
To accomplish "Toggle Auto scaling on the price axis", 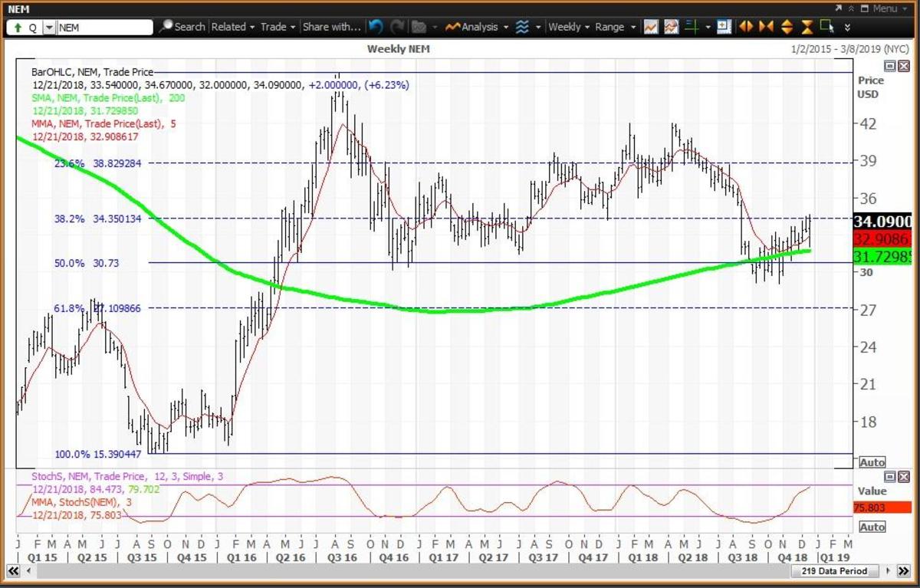I will [x=872, y=462].
